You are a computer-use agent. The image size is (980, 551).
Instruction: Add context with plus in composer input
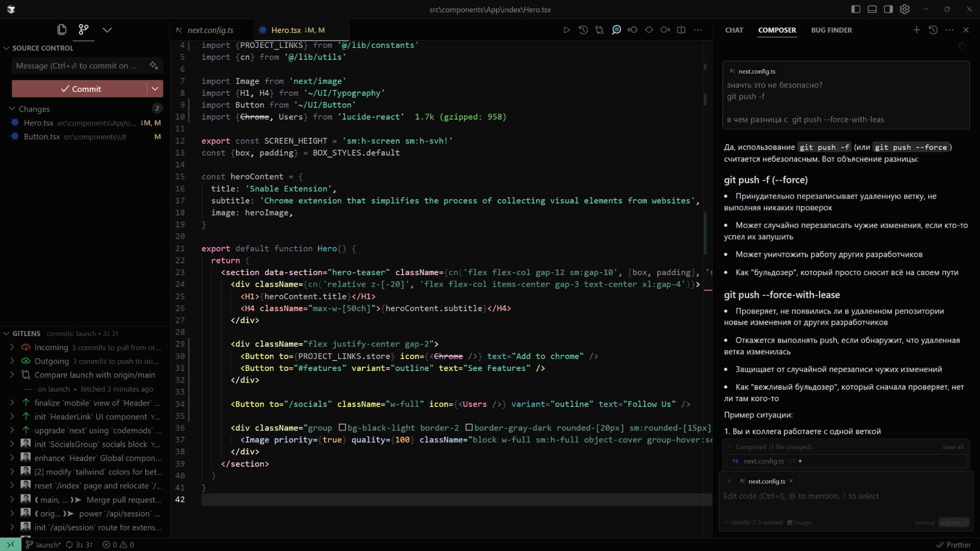[x=729, y=481]
